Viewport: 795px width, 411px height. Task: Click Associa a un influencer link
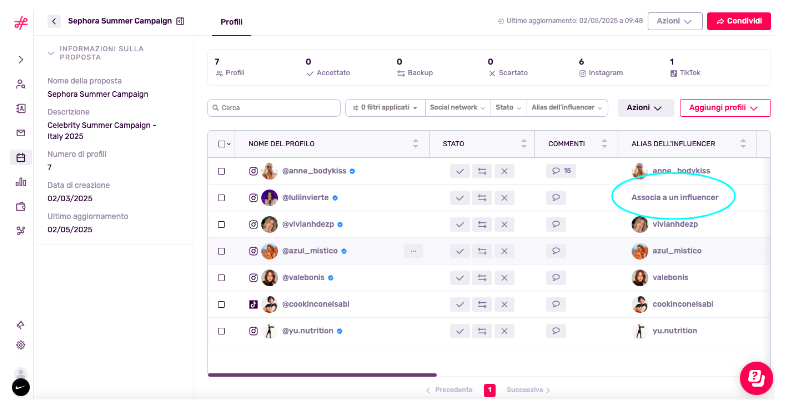click(x=675, y=198)
